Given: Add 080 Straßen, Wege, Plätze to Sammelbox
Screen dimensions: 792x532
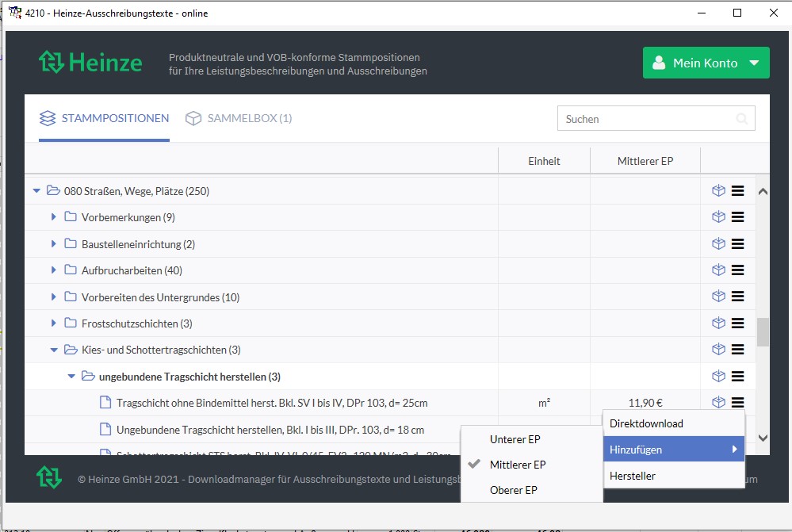Looking at the screenshot, I should coord(718,190).
